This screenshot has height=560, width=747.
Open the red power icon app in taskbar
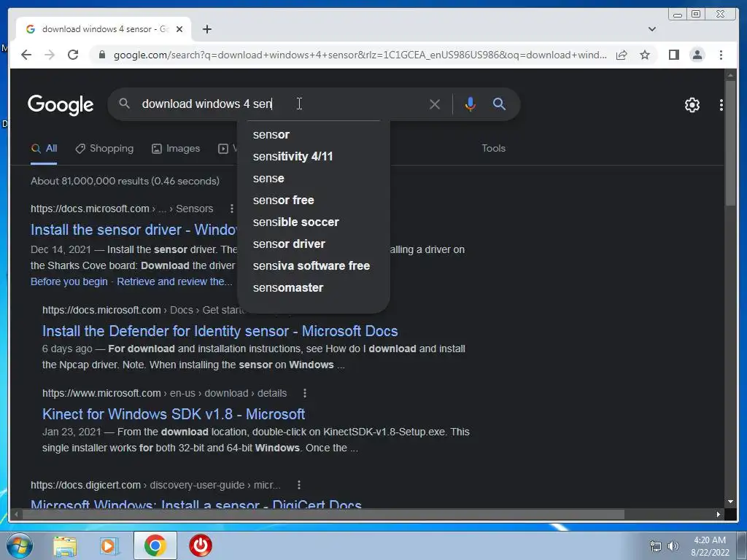pos(201,545)
